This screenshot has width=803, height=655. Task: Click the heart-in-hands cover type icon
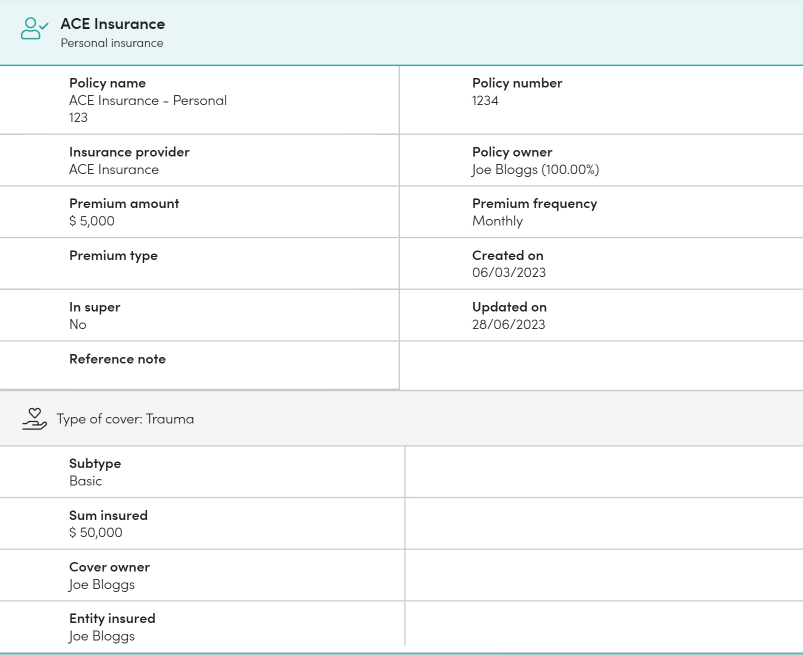coord(33,419)
